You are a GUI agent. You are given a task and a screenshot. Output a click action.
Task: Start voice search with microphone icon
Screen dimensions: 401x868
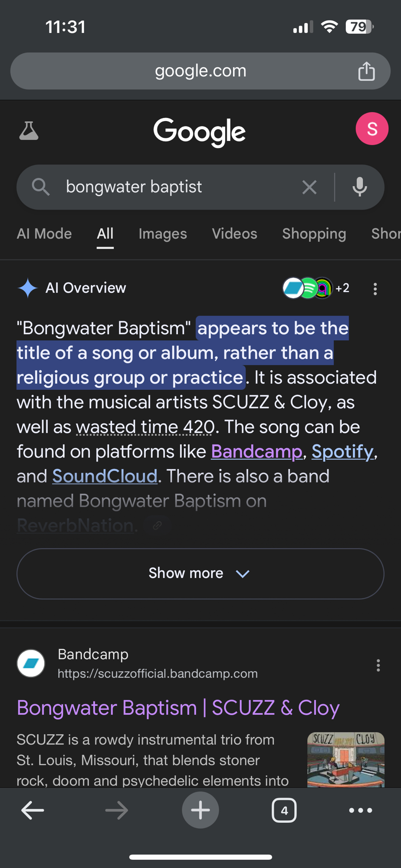point(360,187)
